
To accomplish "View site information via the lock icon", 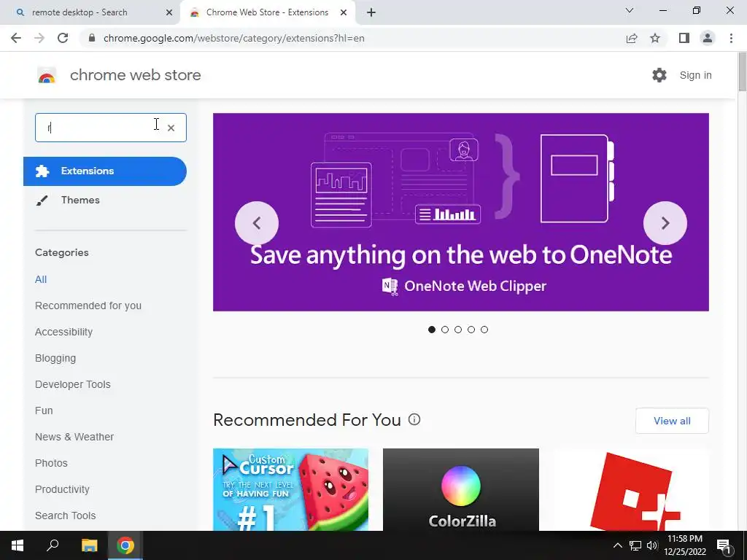I will 92,38.
